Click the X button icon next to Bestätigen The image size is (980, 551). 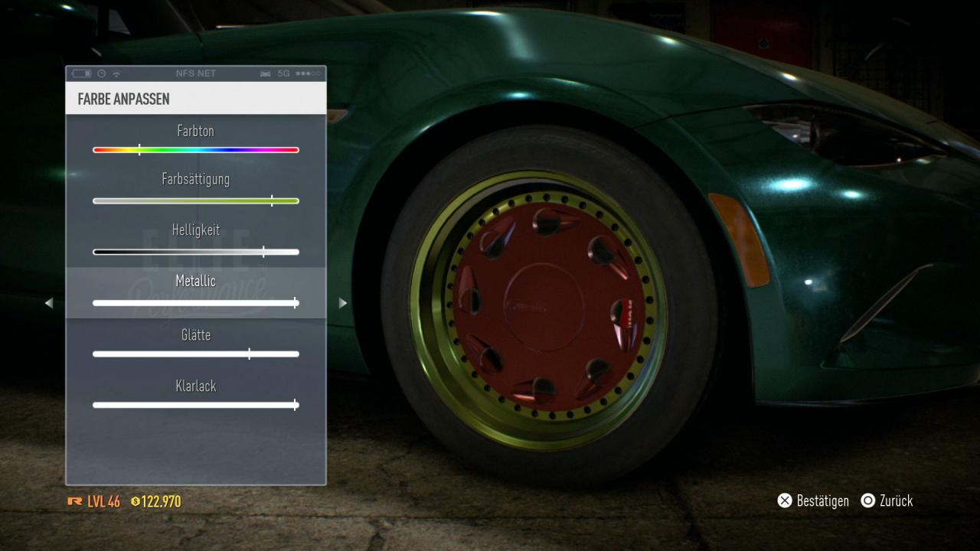point(785,500)
